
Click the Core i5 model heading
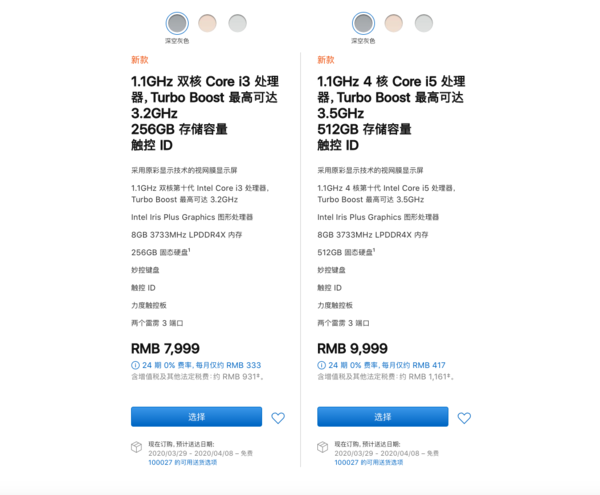click(x=391, y=113)
